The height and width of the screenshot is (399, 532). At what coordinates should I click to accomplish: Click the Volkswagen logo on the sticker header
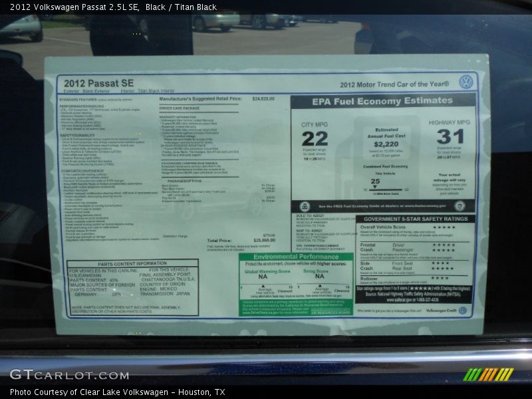[466, 82]
